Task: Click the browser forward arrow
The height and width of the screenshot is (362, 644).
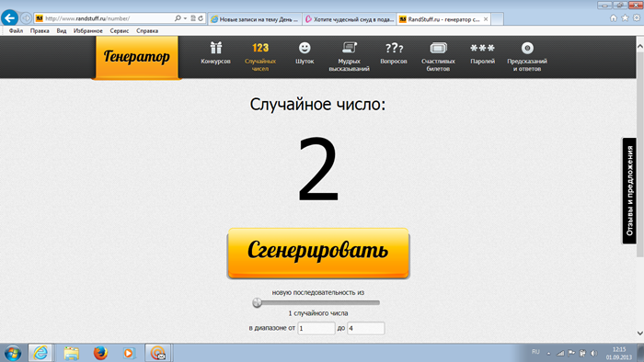Action: (26, 18)
